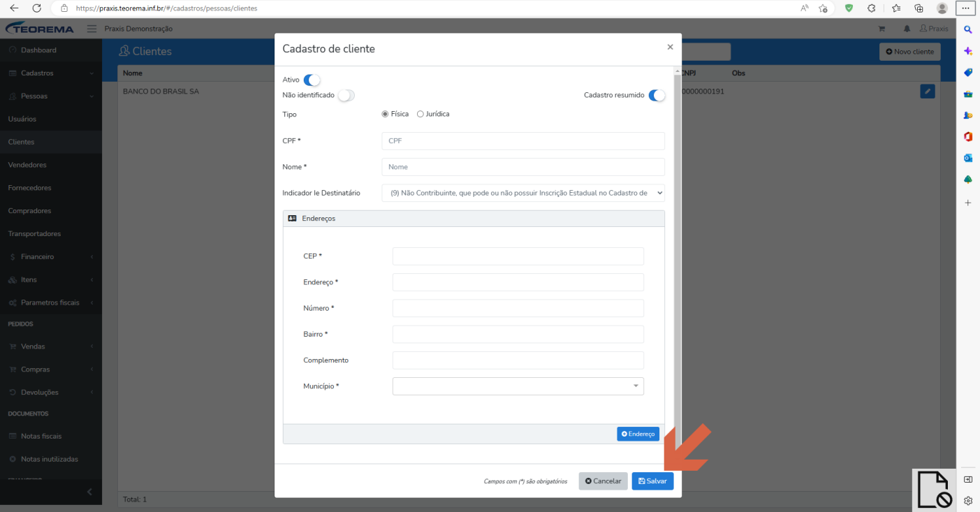Image resolution: width=980 pixels, height=512 pixels.
Task: Open Fornecedores in the sidebar
Action: (51, 188)
